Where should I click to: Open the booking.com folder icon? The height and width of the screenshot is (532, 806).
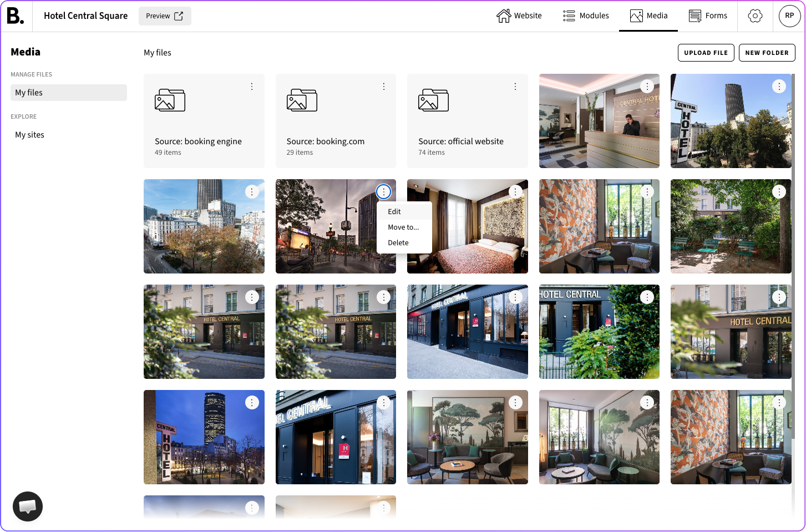tap(302, 100)
